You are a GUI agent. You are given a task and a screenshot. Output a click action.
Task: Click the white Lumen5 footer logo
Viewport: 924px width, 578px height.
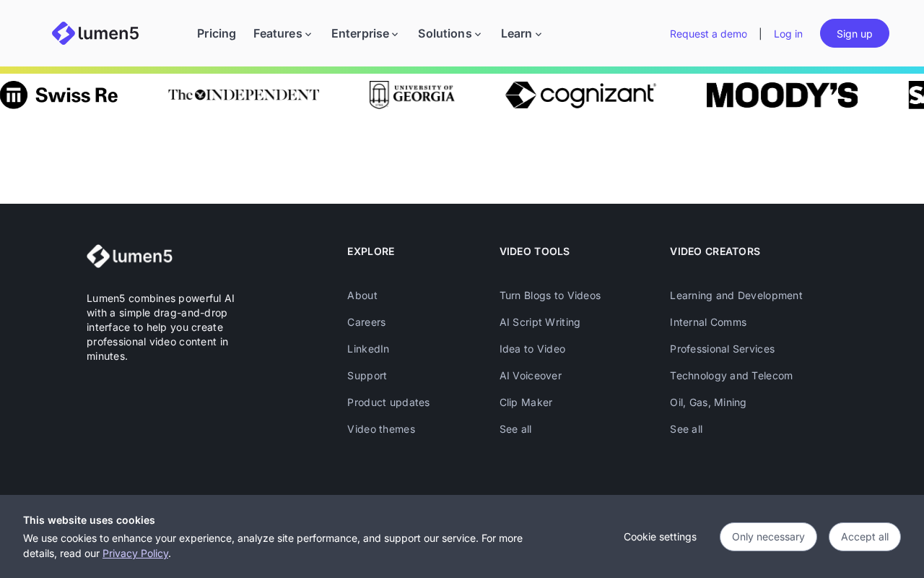[129, 256]
